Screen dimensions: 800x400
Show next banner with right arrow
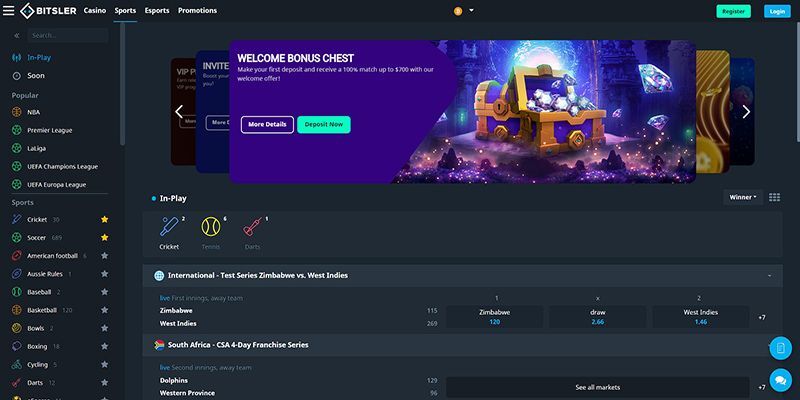[746, 112]
